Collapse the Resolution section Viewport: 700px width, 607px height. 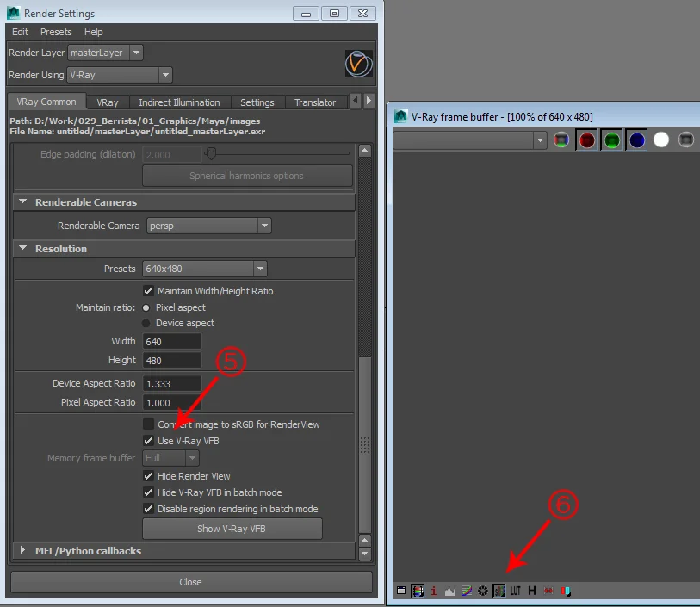click(x=23, y=248)
